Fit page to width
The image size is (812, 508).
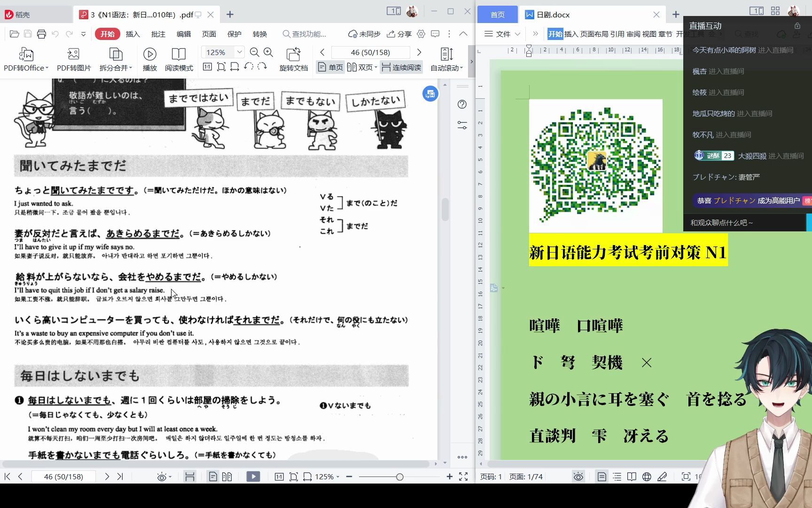[x=234, y=67]
